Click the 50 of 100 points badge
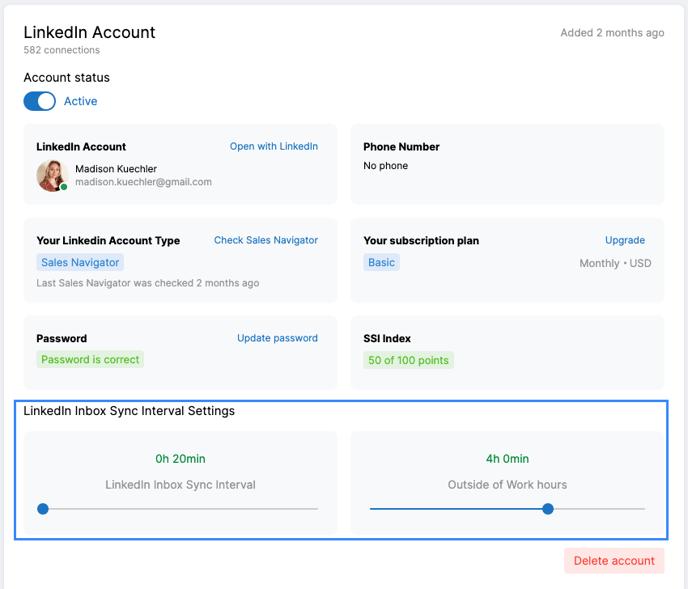 408,360
